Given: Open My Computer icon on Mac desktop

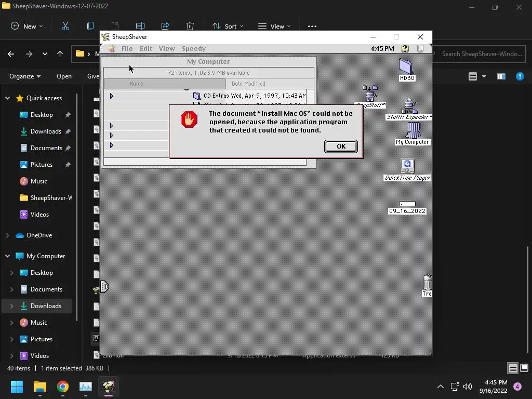Looking at the screenshot, I should 413,134.
